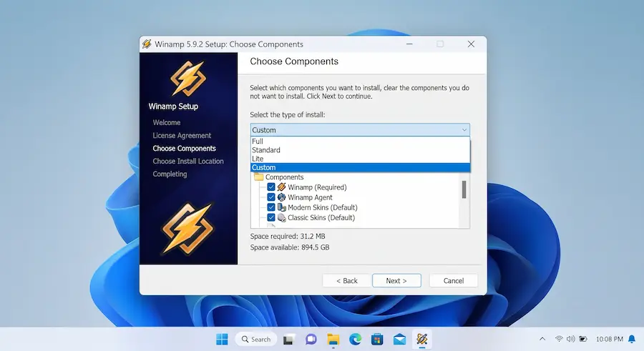
Task: Click the volume speaker tray icon
Action: [x=571, y=339]
